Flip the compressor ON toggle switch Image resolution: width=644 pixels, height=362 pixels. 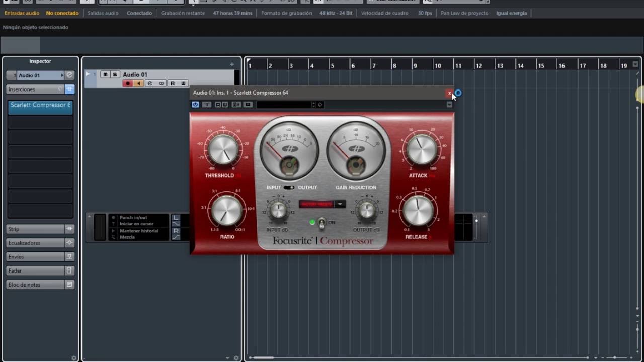click(x=321, y=223)
